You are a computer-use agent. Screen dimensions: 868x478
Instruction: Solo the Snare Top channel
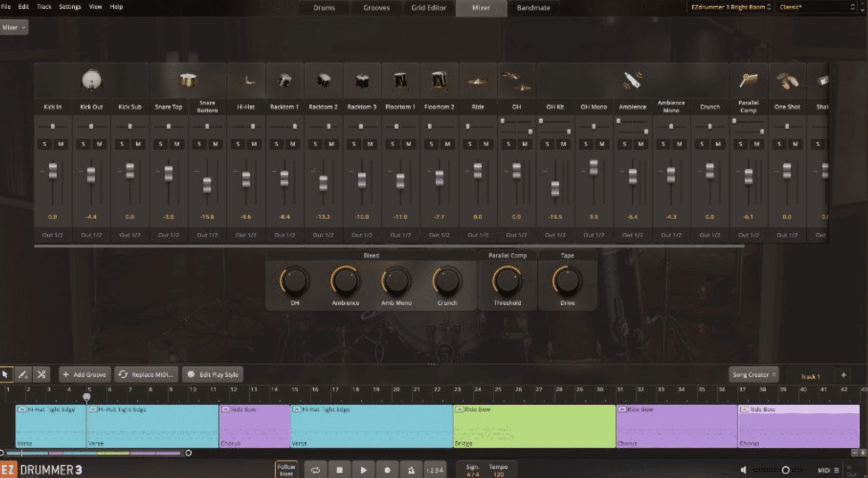[160, 144]
